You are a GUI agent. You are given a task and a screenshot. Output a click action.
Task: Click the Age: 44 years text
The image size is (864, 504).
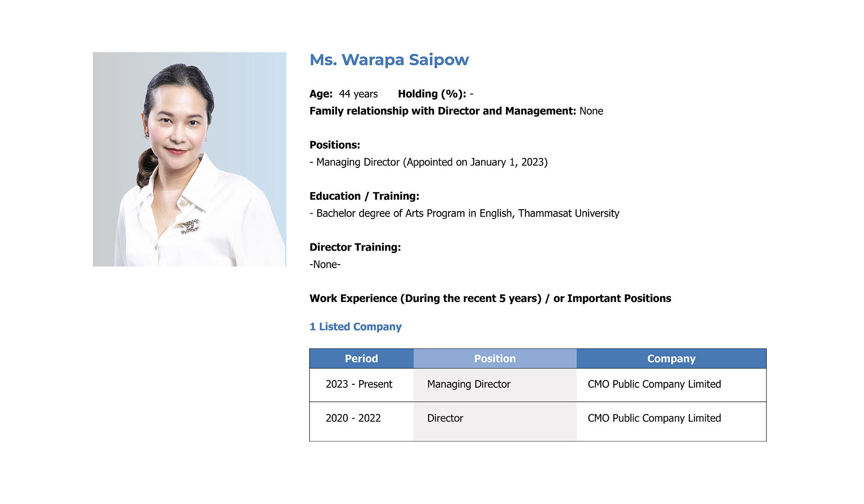(344, 94)
